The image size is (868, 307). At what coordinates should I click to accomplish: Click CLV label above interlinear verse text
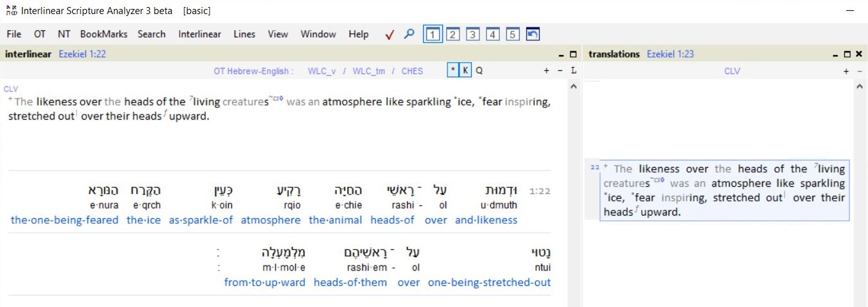(x=11, y=89)
